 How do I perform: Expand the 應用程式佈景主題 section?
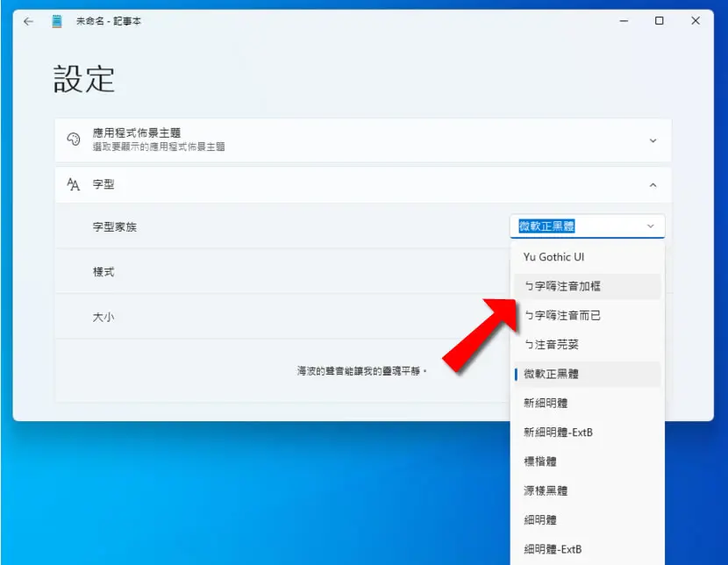point(653,140)
